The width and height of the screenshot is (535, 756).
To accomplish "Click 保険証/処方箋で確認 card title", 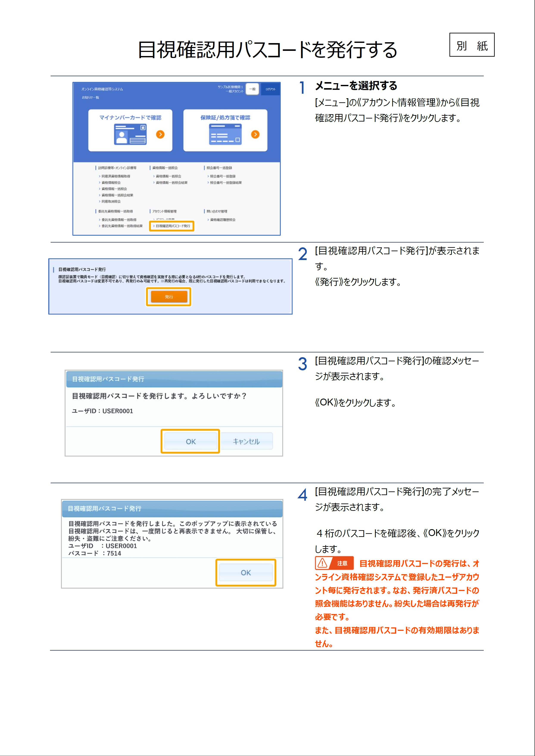I will [x=225, y=118].
